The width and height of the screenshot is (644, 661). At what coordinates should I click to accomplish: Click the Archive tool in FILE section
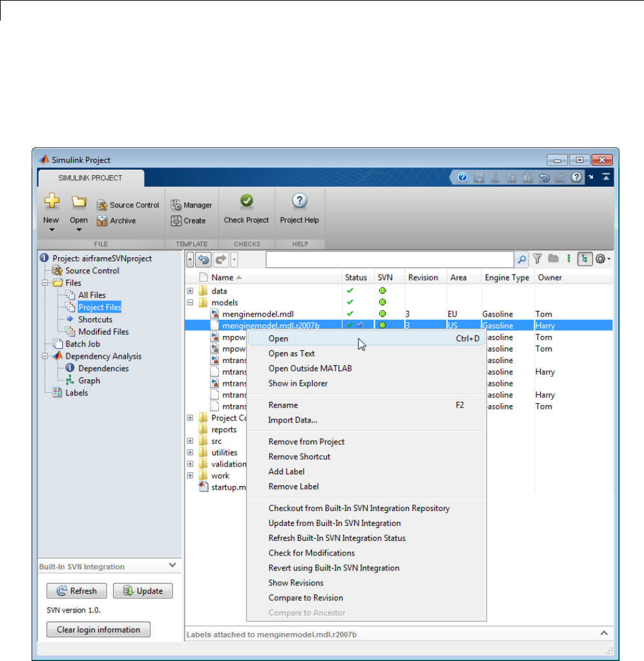pyautogui.click(x=116, y=220)
